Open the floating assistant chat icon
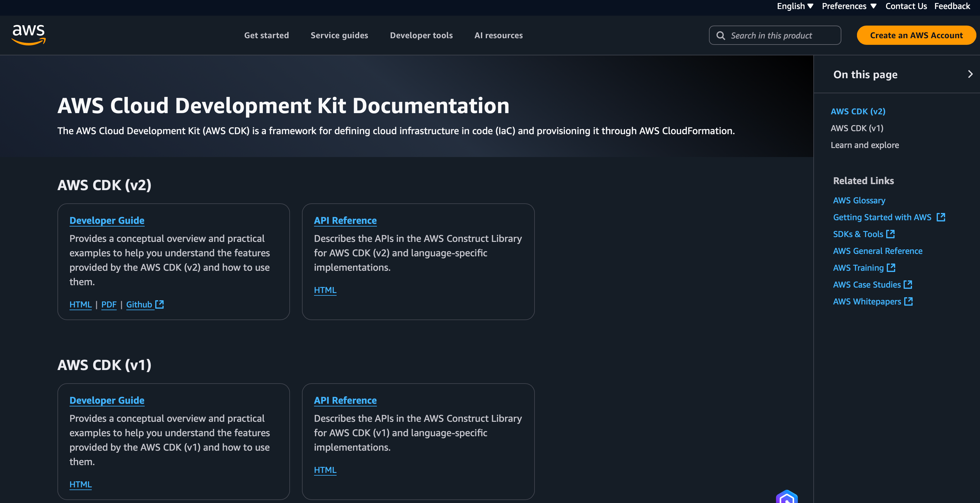The width and height of the screenshot is (980, 503). coord(787,496)
